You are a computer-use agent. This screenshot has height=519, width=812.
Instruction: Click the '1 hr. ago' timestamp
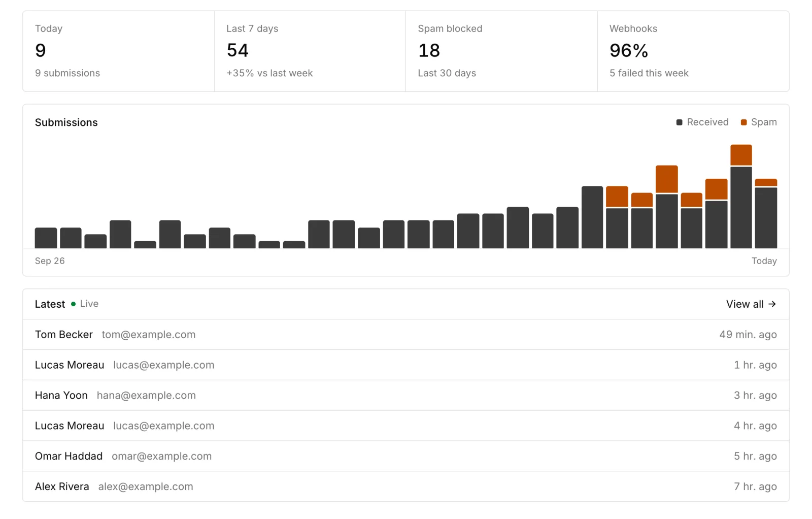(755, 365)
